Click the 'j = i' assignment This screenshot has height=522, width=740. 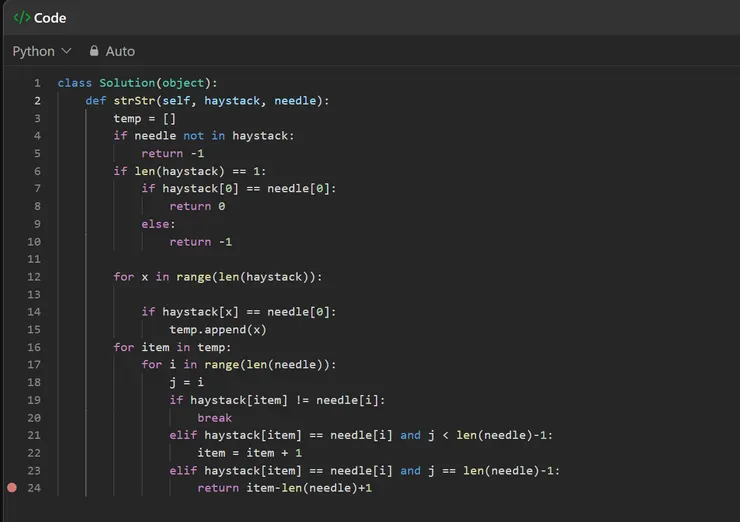click(186, 382)
